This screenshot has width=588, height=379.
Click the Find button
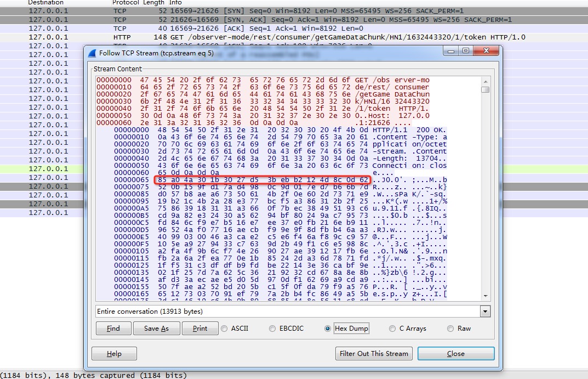(113, 329)
